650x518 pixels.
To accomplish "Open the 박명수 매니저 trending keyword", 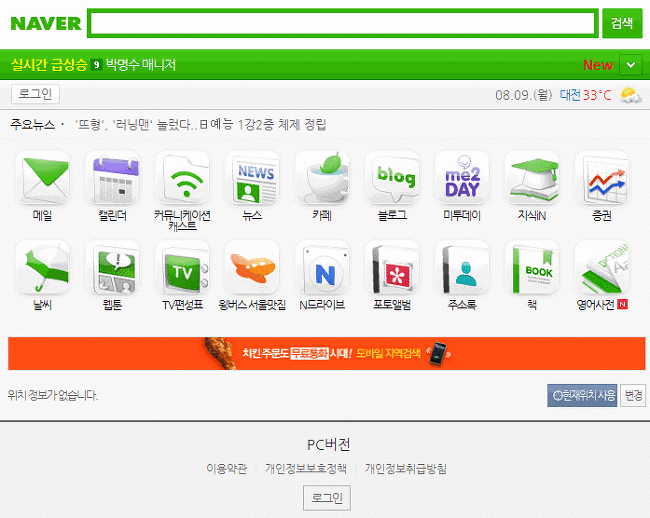I will pyautogui.click(x=141, y=65).
